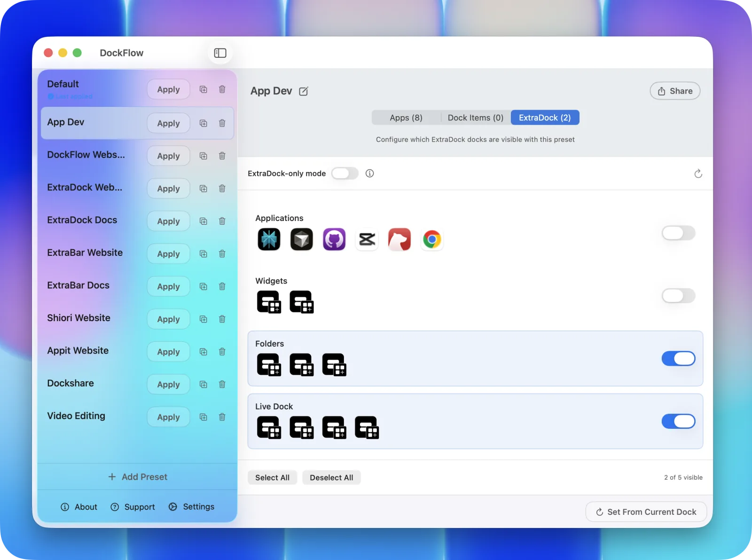Click the CapCut app icon
Screen dimensions: 752x560
click(x=367, y=239)
